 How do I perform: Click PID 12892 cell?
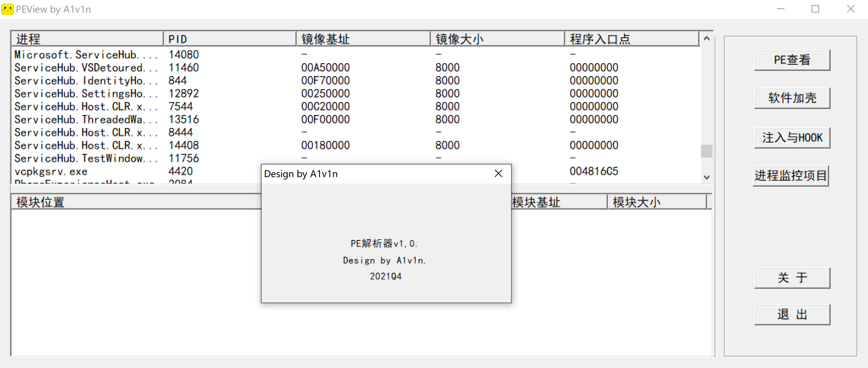point(183,94)
